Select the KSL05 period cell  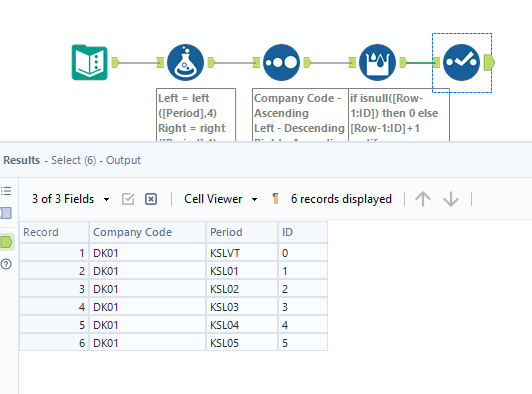(x=242, y=343)
